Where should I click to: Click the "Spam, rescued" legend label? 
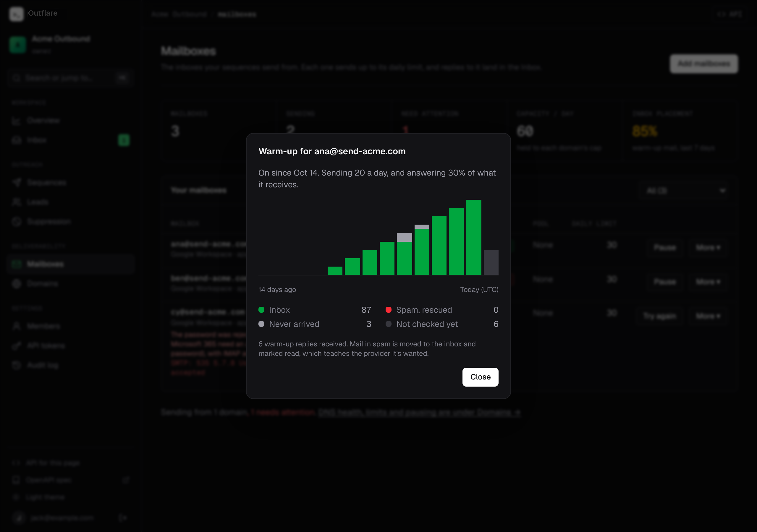(424, 310)
